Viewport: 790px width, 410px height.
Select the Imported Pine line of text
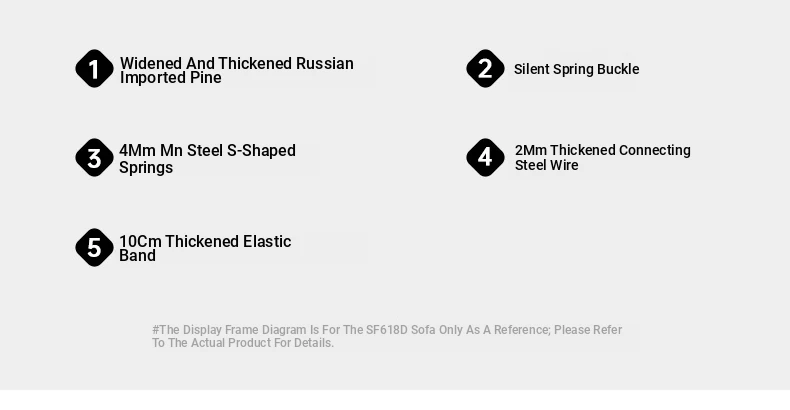click(x=171, y=78)
